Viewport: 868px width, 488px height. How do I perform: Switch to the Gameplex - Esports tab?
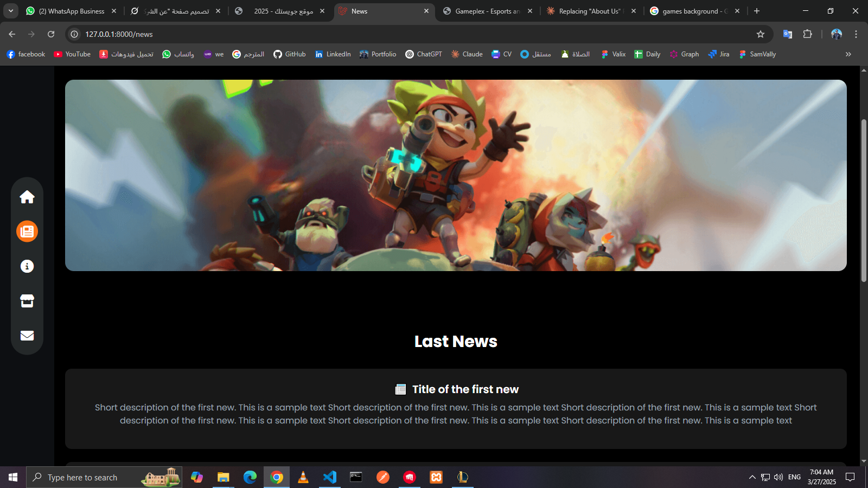[487, 11]
